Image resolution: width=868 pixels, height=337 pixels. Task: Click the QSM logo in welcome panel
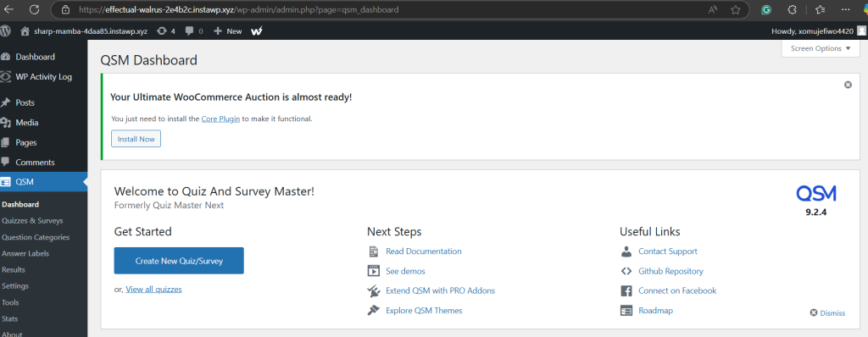tap(816, 193)
